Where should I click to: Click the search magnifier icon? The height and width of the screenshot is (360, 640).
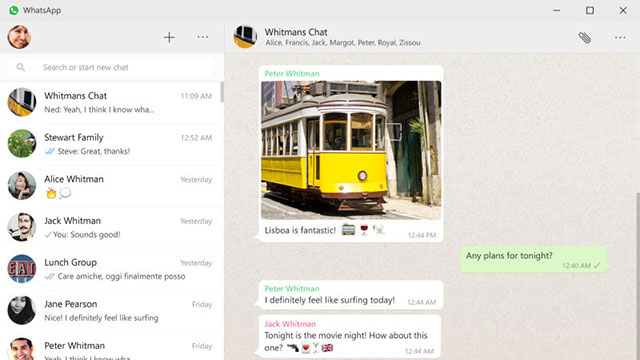pos(21,67)
